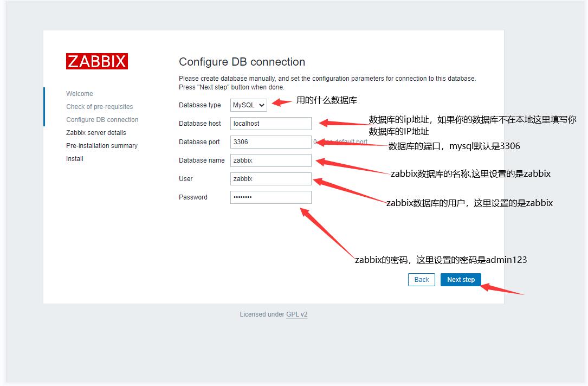
Task: Select Check of pre-requisites step
Action: pos(99,107)
